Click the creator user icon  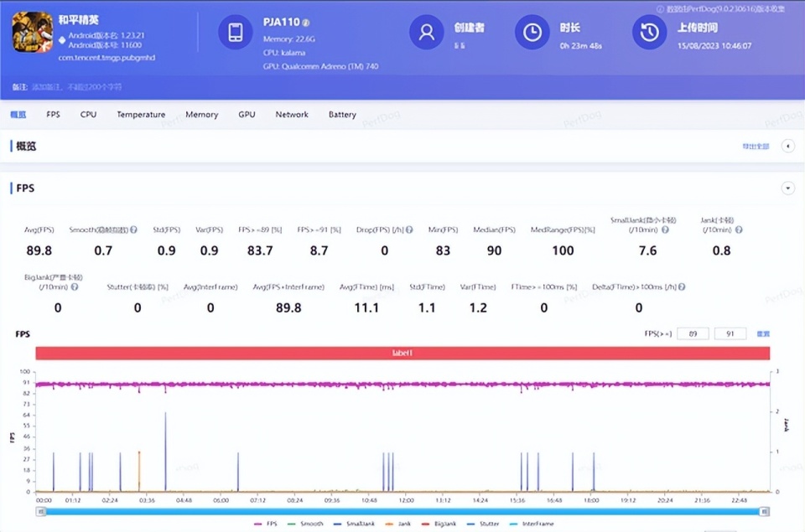click(x=426, y=33)
